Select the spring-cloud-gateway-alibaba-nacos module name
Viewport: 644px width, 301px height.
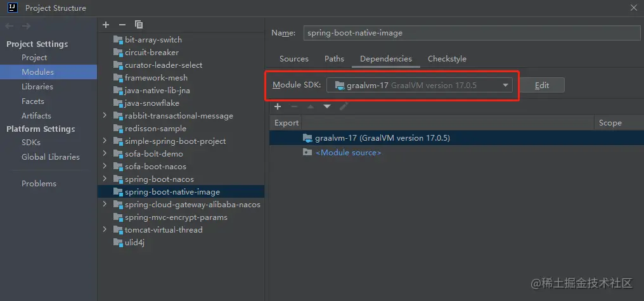(193, 204)
